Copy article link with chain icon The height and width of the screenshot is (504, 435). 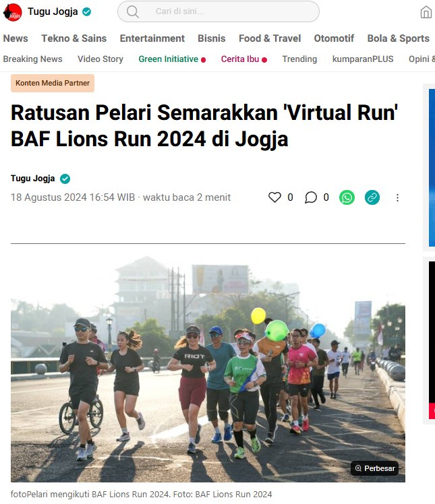(x=372, y=197)
